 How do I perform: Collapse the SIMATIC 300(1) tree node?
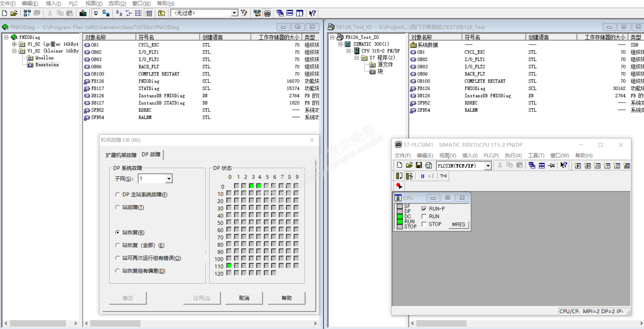(x=340, y=44)
